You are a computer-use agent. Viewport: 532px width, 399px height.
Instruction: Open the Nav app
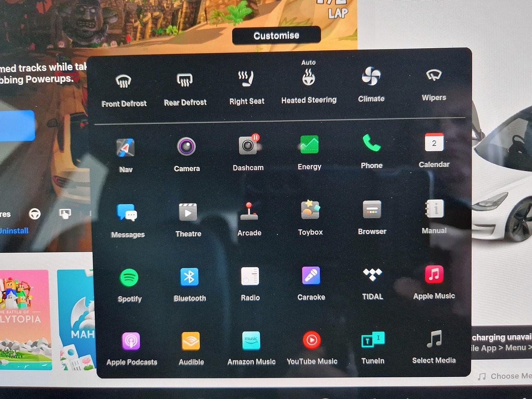125,148
